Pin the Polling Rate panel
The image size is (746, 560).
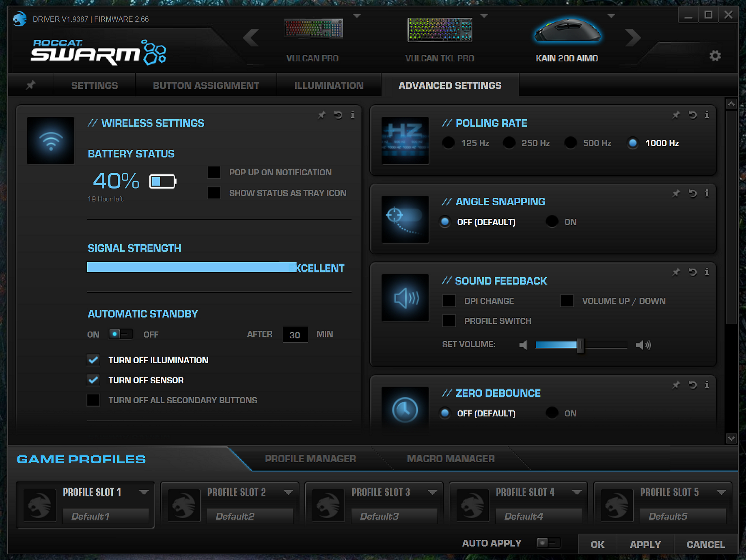(x=676, y=115)
